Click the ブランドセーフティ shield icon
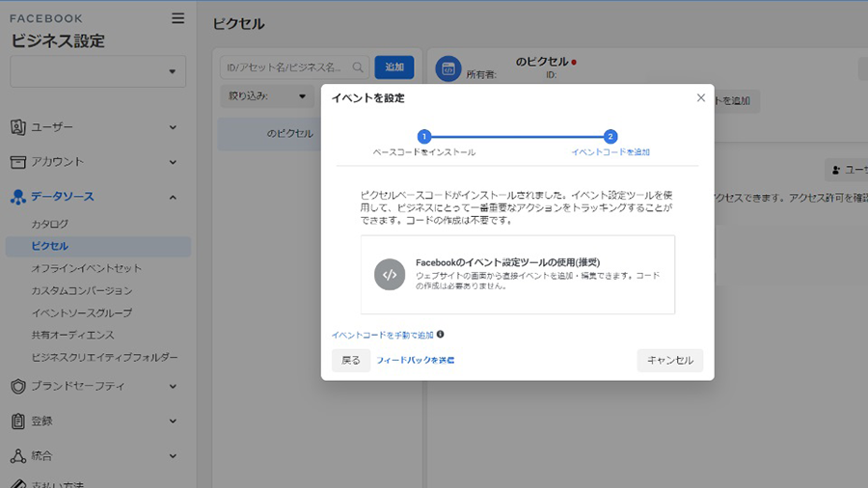The width and height of the screenshot is (868, 488). pos(17,386)
